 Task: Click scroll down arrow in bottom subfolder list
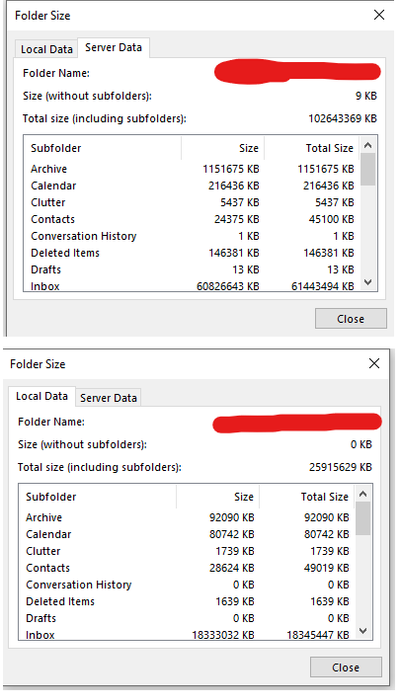363,631
